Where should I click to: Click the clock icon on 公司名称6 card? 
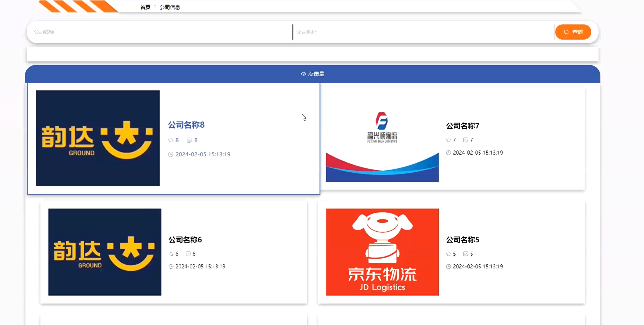pyautogui.click(x=171, y=267)
